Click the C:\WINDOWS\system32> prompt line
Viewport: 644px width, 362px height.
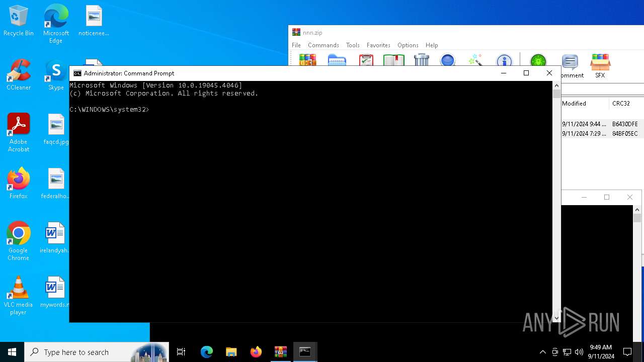[x=109, y=110]
